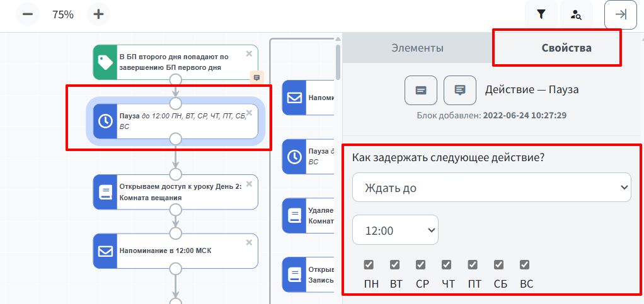Zoom in with the plus button
644x304 pixels.
(x=98, y=14)
